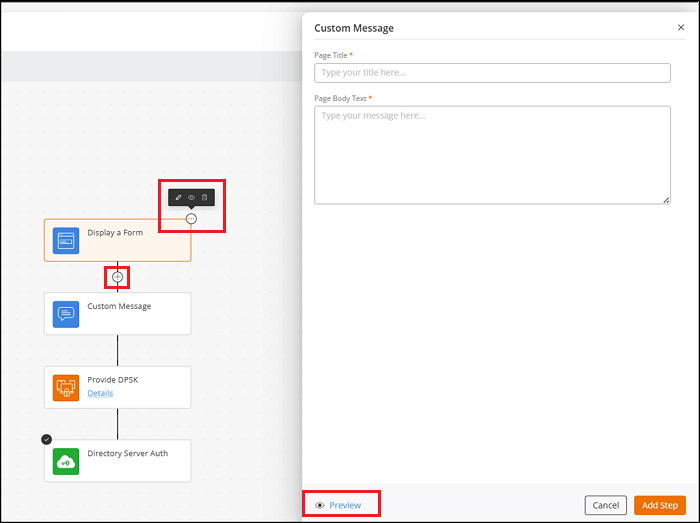This screenshot has width=700, height=523.
Task: Click the Page Title input field
Action: pos(492,73)
